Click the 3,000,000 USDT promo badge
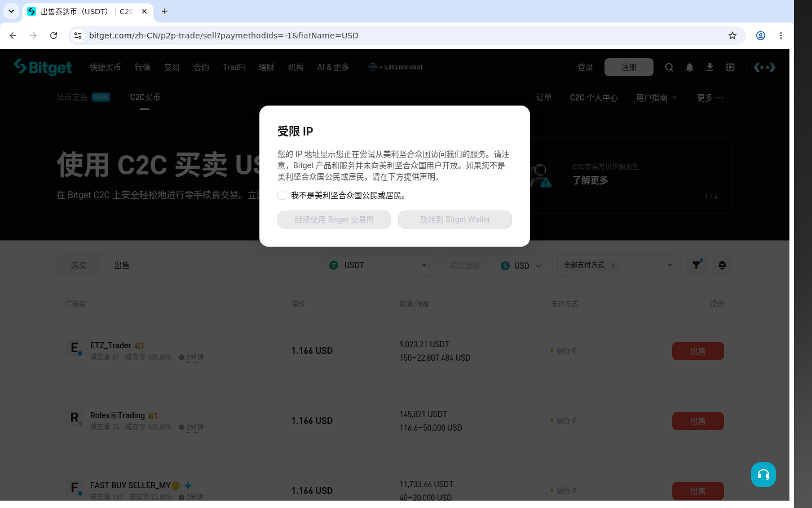This screenshot has width=812, height=508. point(395,67)
